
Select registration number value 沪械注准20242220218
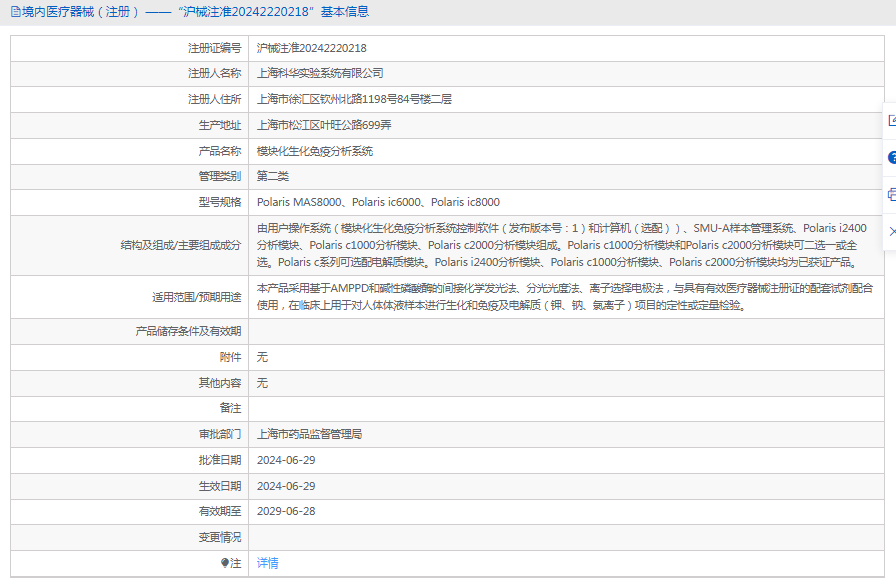pos(311,48)
